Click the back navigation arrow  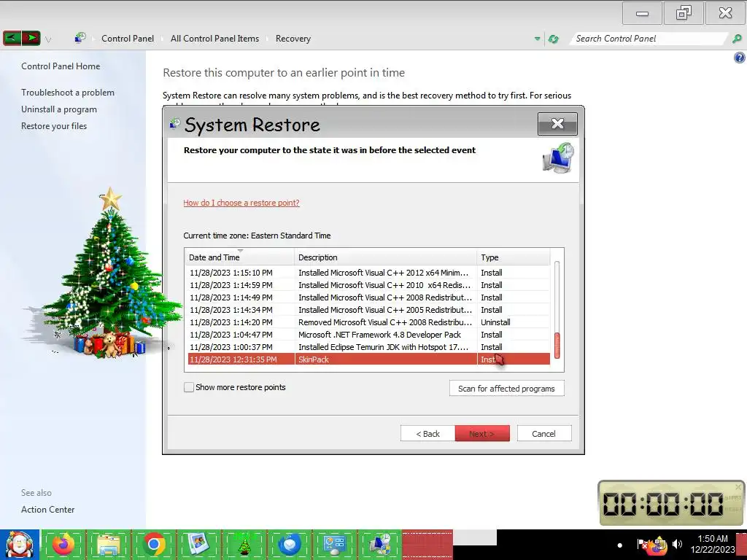pos(12,38)
